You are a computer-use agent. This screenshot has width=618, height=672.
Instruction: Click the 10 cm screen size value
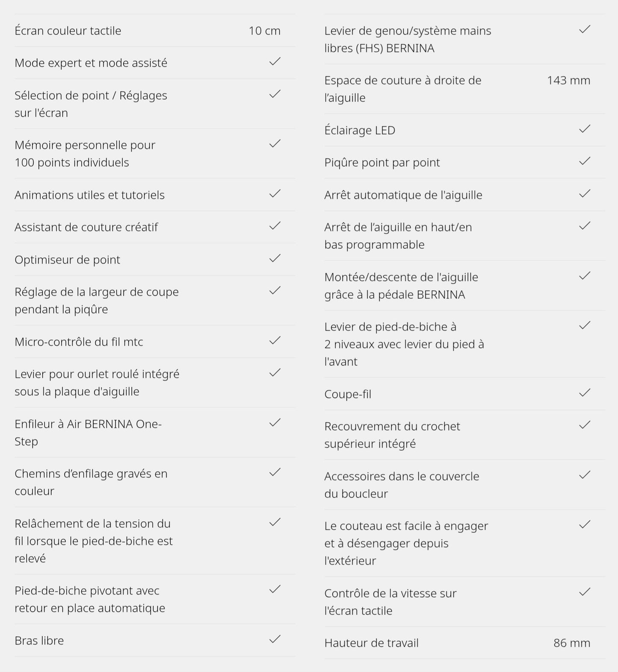(264, 31)
